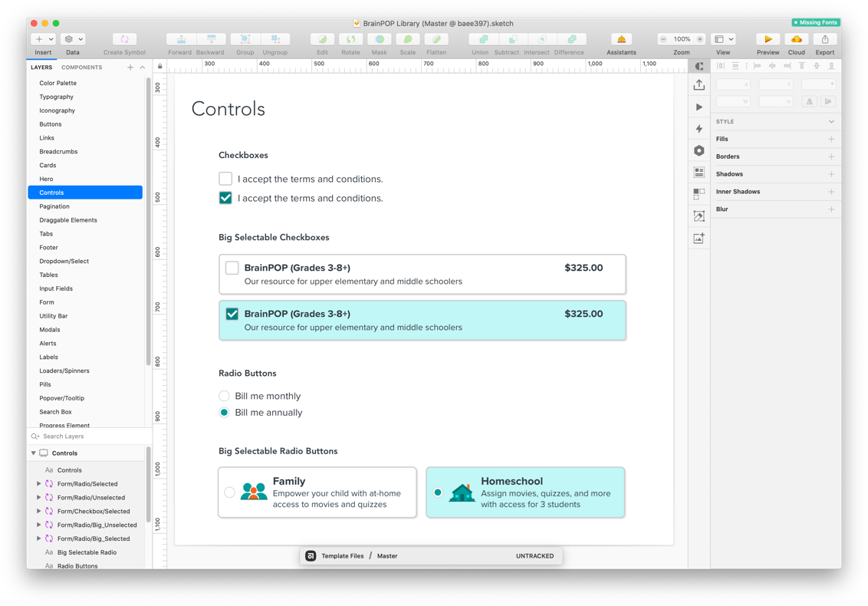This screenshot has height=606, width=868.
Task: Add a new page with plus icon
Action: [x=130, y=68]
